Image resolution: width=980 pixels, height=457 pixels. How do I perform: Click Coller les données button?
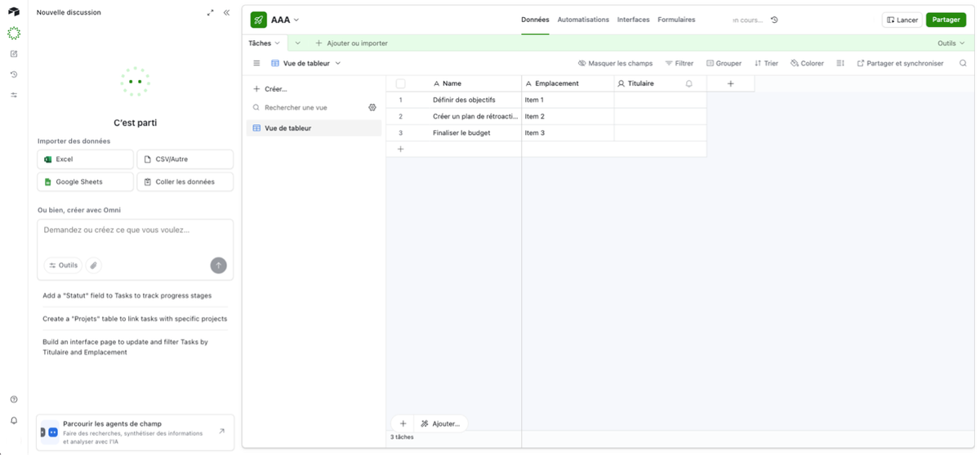pyautogui.click(x=185, y=181)
